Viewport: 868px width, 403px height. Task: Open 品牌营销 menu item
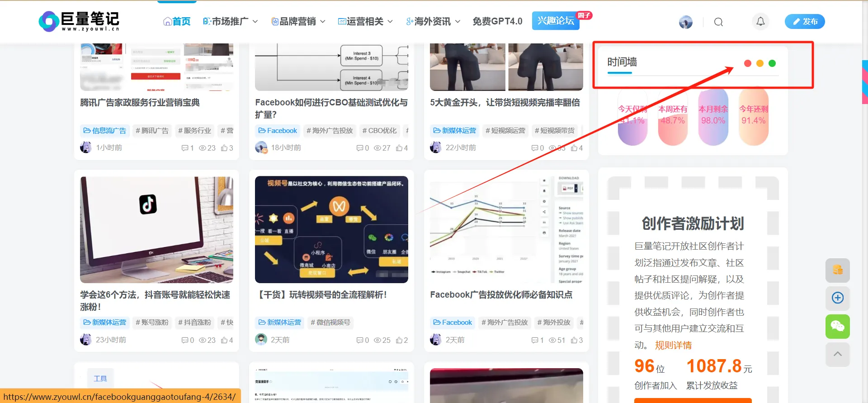click(293, 21)
